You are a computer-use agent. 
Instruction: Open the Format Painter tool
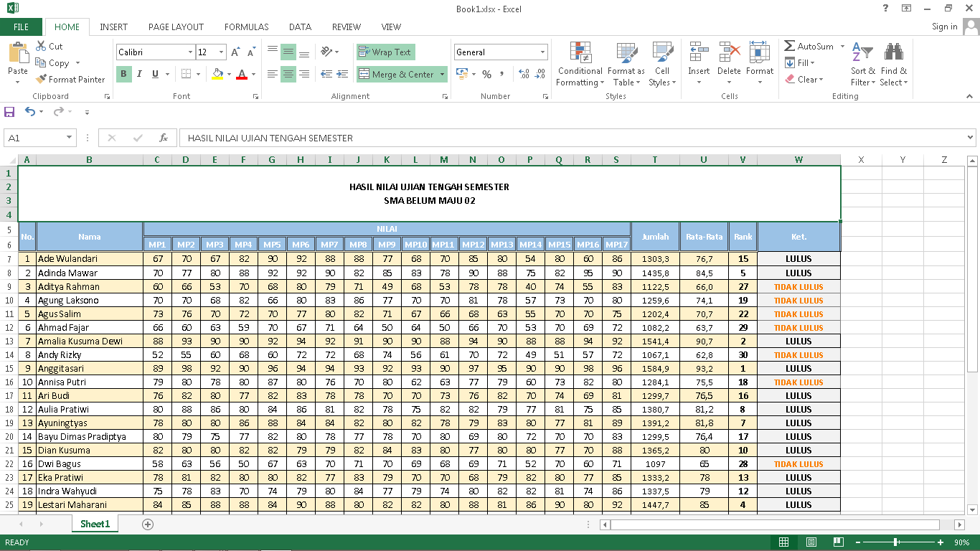click(70, 79)
